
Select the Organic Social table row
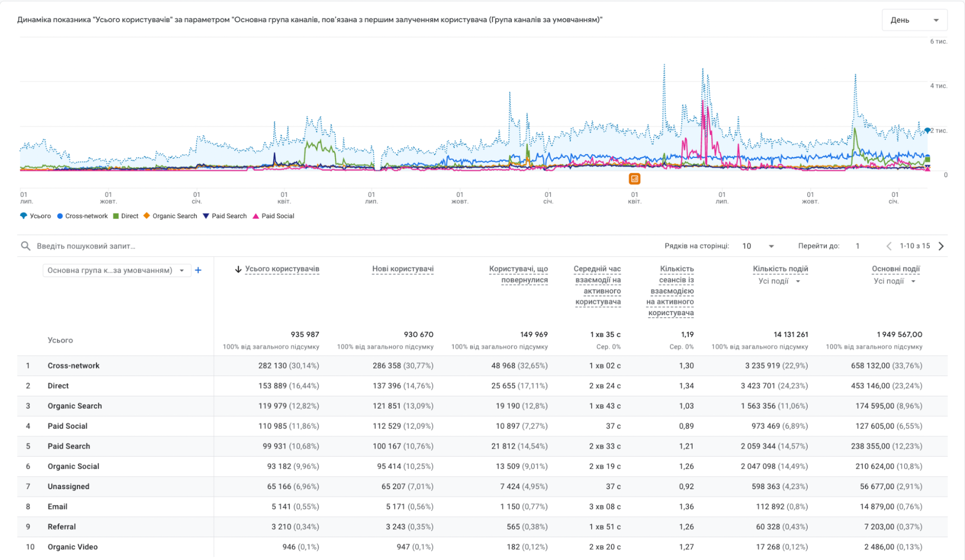pos(73,466)
